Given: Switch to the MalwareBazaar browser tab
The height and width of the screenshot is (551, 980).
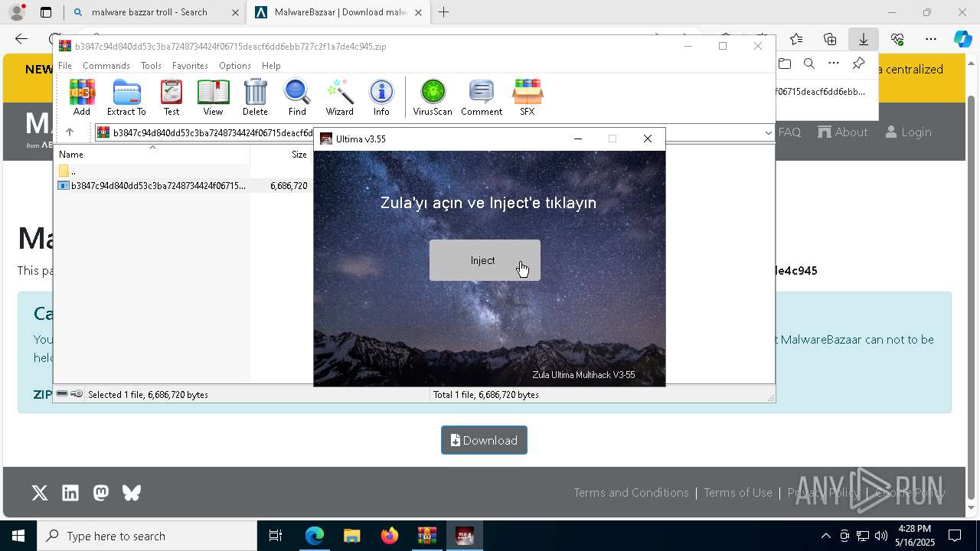Looking at the screenshot, I should (x=339, y=12).
